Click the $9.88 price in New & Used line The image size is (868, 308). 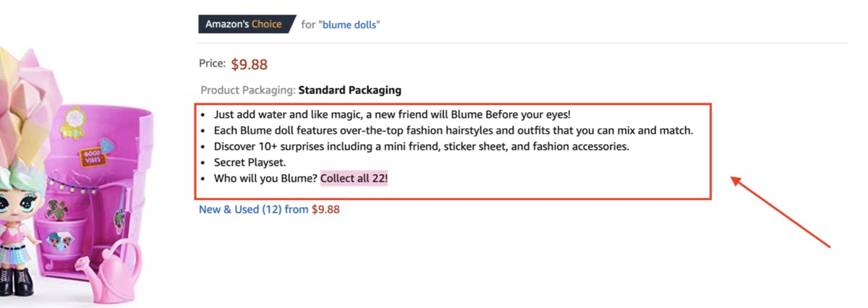click(325, 210)
